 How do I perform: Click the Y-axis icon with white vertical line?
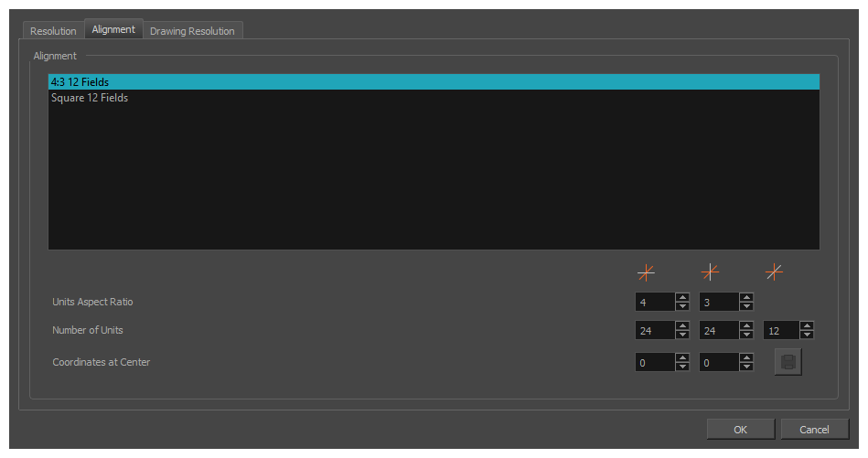710,272
